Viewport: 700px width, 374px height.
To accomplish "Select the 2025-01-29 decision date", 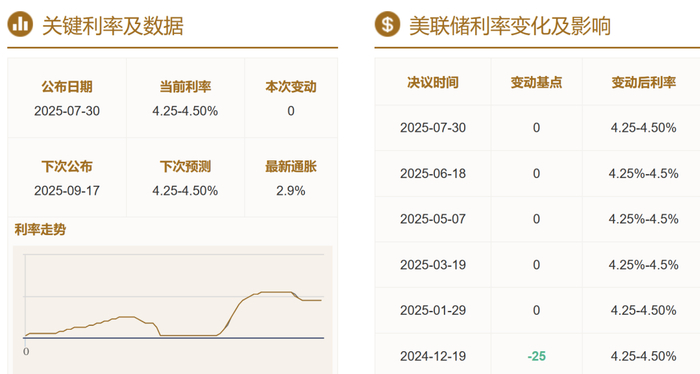I will 433,310.
